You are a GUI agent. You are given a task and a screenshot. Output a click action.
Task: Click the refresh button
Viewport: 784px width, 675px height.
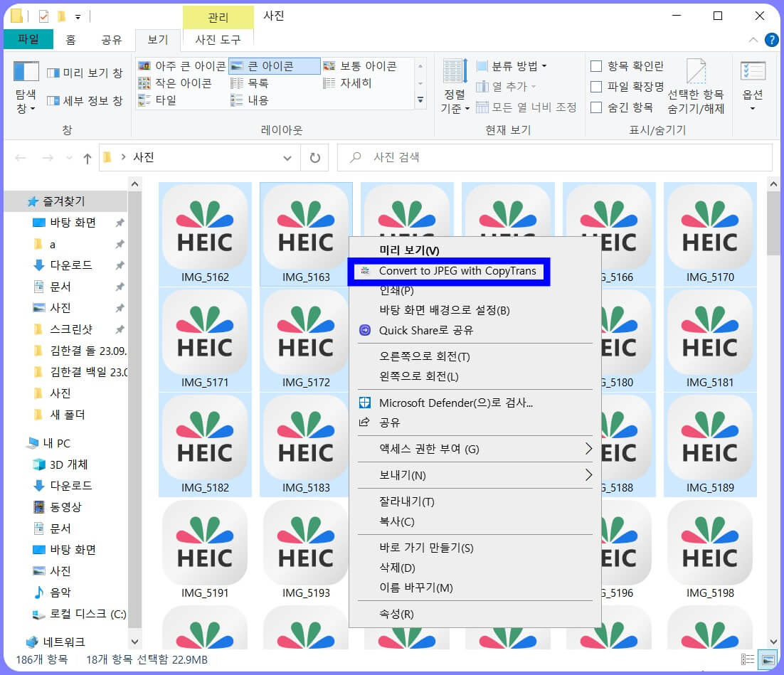(315, 158)
